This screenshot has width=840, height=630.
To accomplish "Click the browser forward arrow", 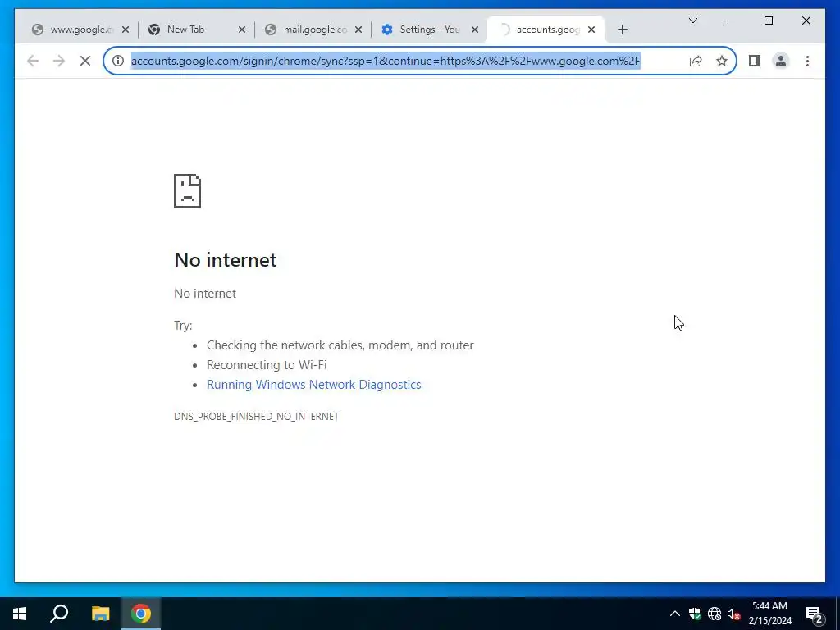I will click(x=59, y=61).
